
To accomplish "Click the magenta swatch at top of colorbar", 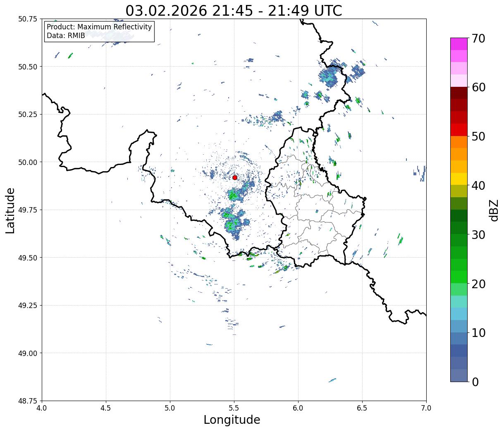I will click(459, 44).
